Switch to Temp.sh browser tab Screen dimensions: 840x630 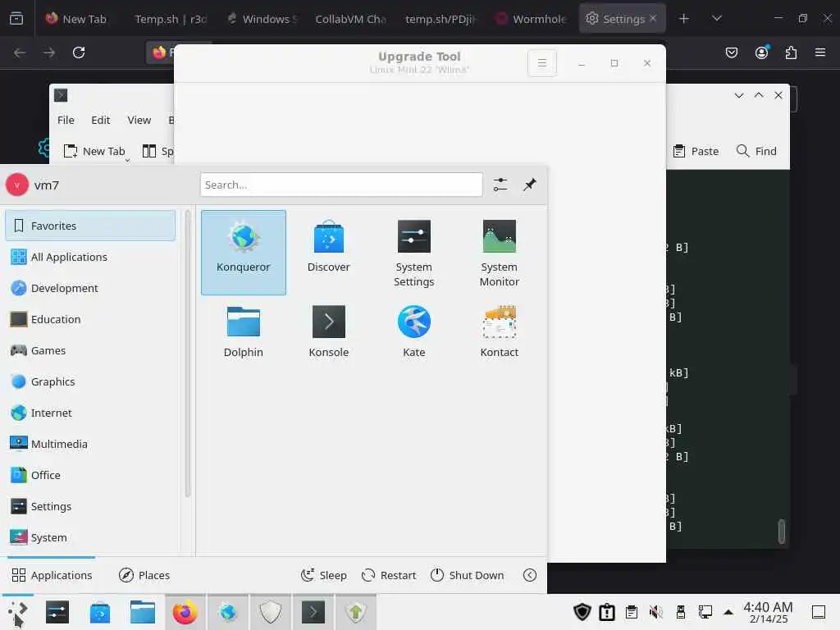[x=169, y=19]
